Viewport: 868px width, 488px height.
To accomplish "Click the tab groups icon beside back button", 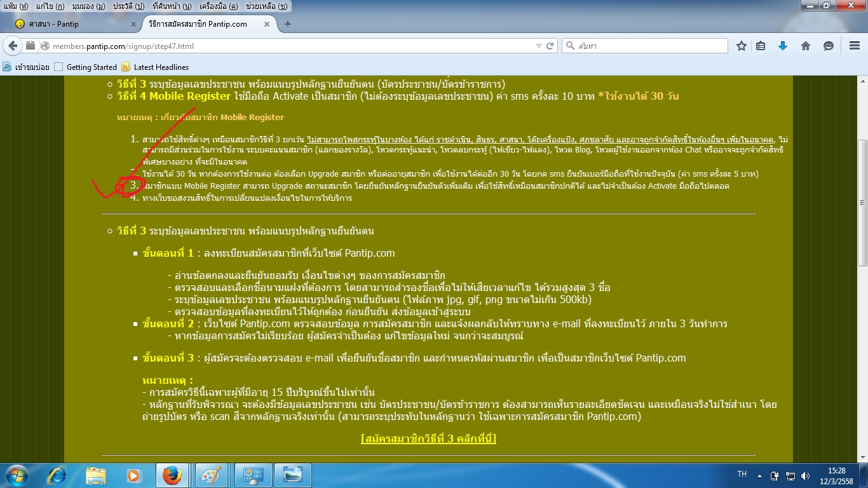I will (x=31, y=46).
